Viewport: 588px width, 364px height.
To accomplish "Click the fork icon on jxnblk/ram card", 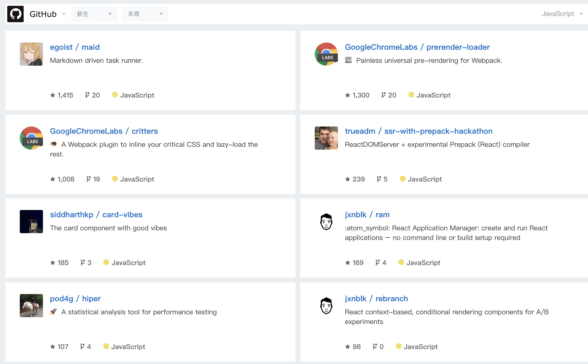I will coord(378,263).
